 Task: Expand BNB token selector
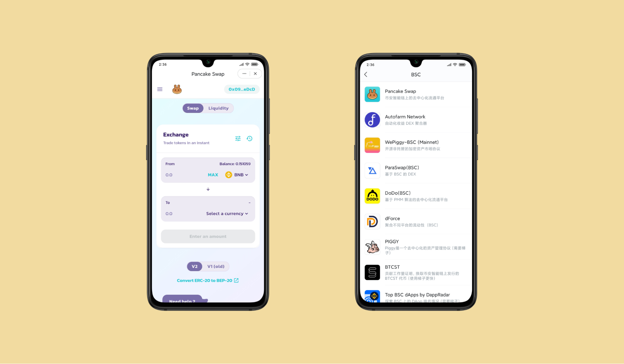tap(237, 175)
